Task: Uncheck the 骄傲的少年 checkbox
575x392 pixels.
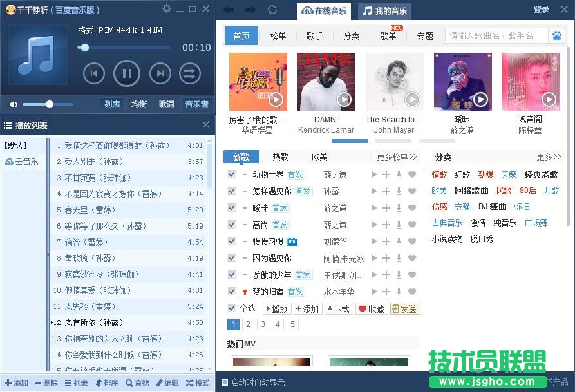Action: (232, 274)
